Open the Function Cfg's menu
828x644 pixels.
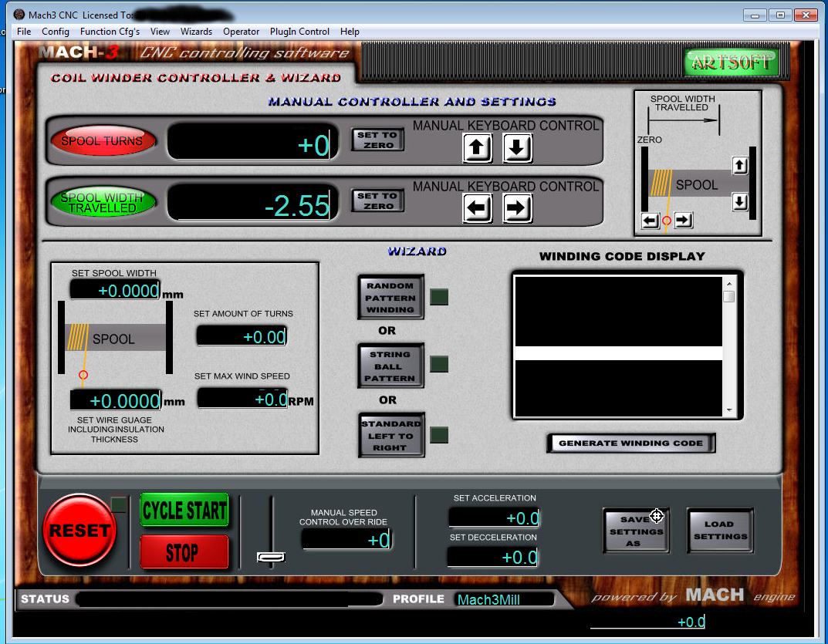click(110, 32)
